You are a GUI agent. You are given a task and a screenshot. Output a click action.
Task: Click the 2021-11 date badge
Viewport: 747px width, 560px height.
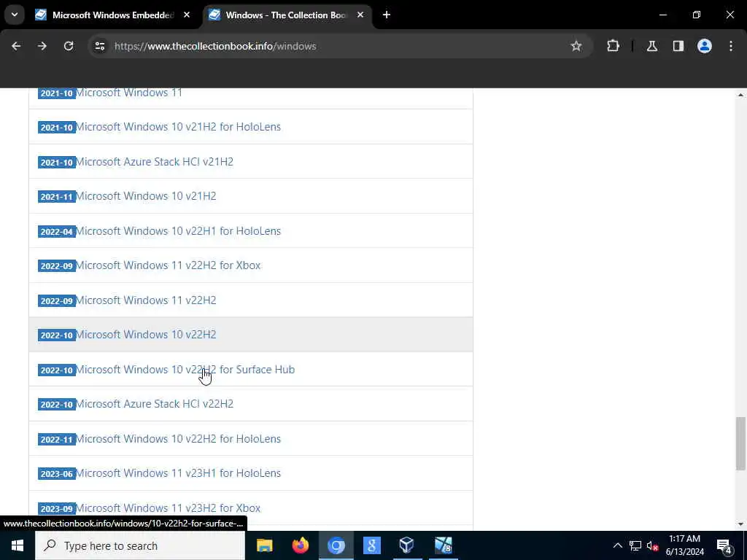click(x=57, y=197)
